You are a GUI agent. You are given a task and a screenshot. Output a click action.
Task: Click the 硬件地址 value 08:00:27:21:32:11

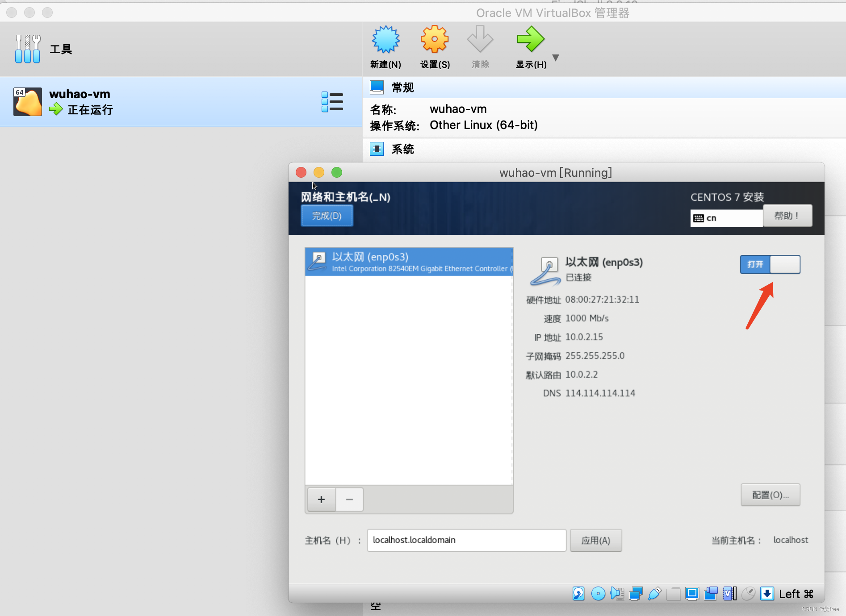click(x=602, y=300)
